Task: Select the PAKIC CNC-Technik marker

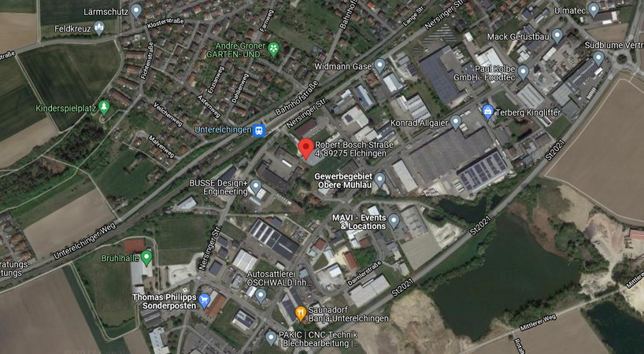Action: click(x=271, y=338)
